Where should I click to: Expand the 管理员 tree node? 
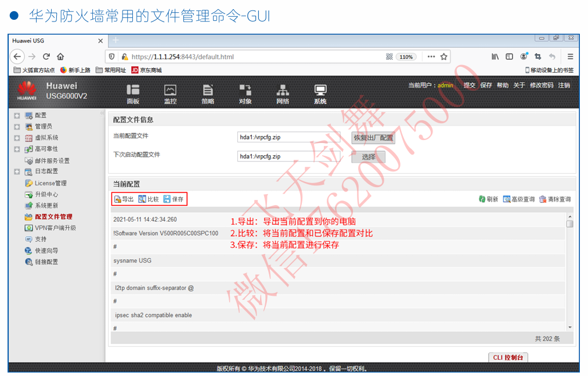[x=17, y=127]
